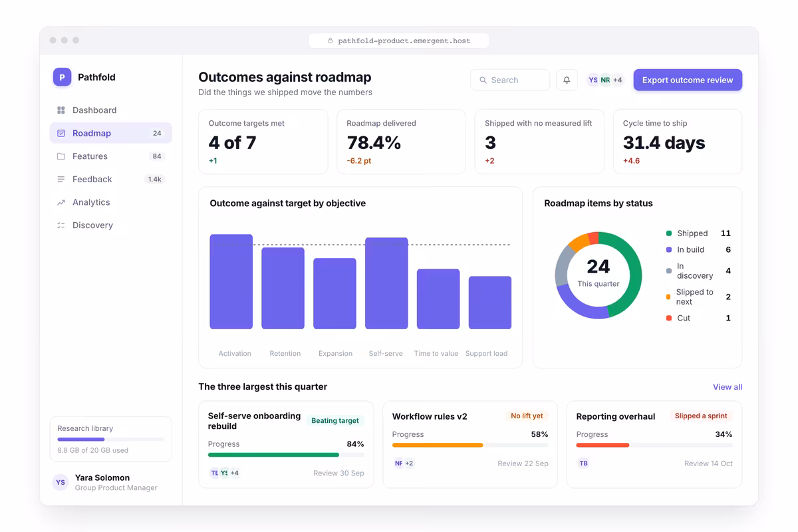
Task: Click the Feedback 1.4k count badge
Action: tap(155, 180)
